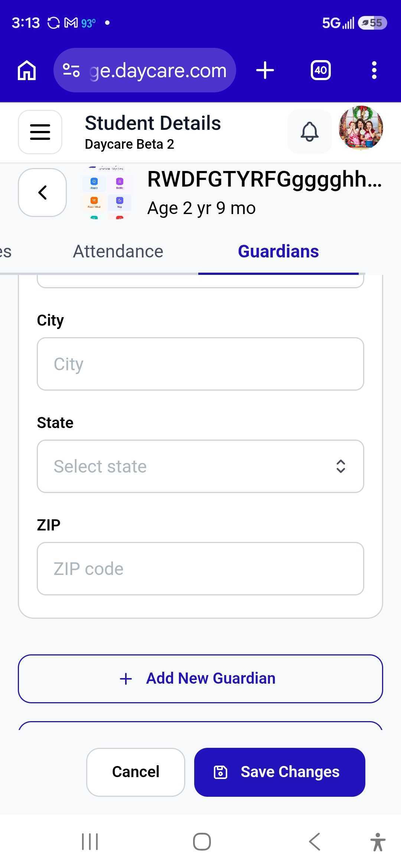Cancel the guardian edits
The image size is (401, 868).
[x=136, y=772]
